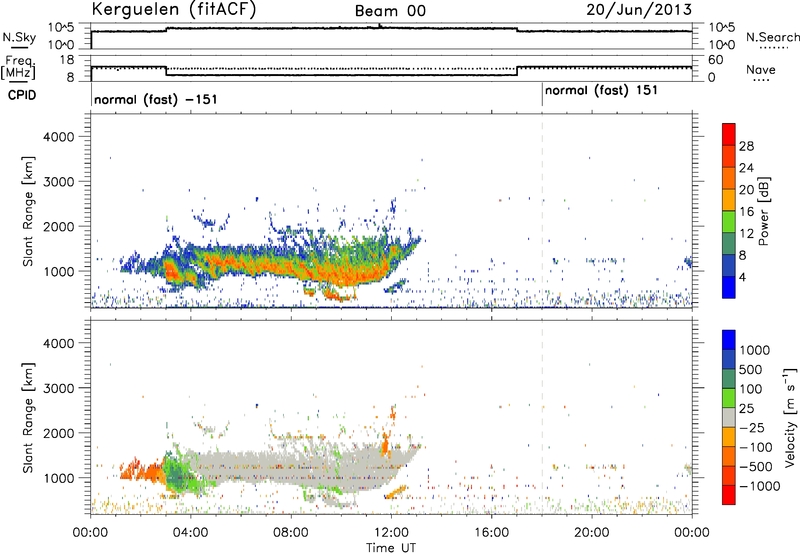Click the red bottom segment of velocity color bar
Image resolution: width=800 pixels, height=554 pixels.
click(729, 495)
